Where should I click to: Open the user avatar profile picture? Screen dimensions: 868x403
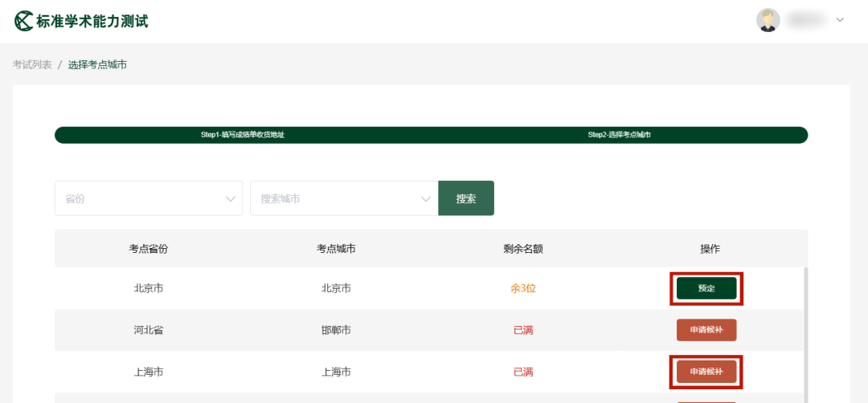point(768,20)
